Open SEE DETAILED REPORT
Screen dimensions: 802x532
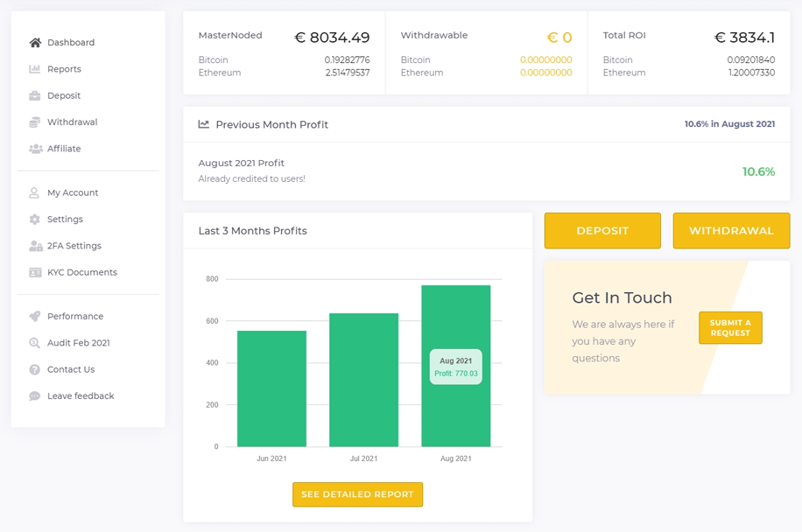click(x=357, y=494)
